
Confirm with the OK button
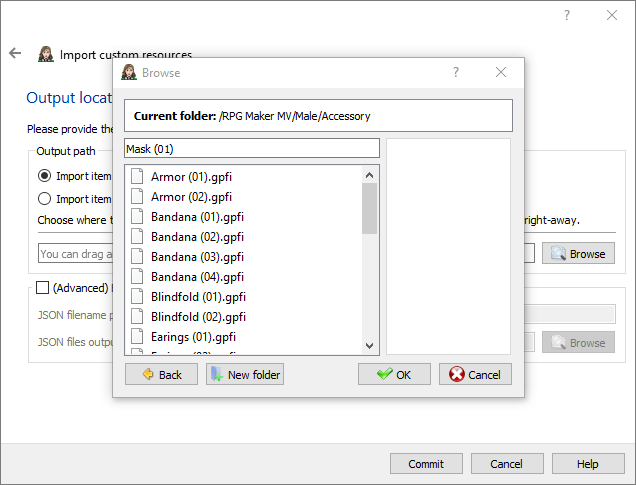coord(394,374)
